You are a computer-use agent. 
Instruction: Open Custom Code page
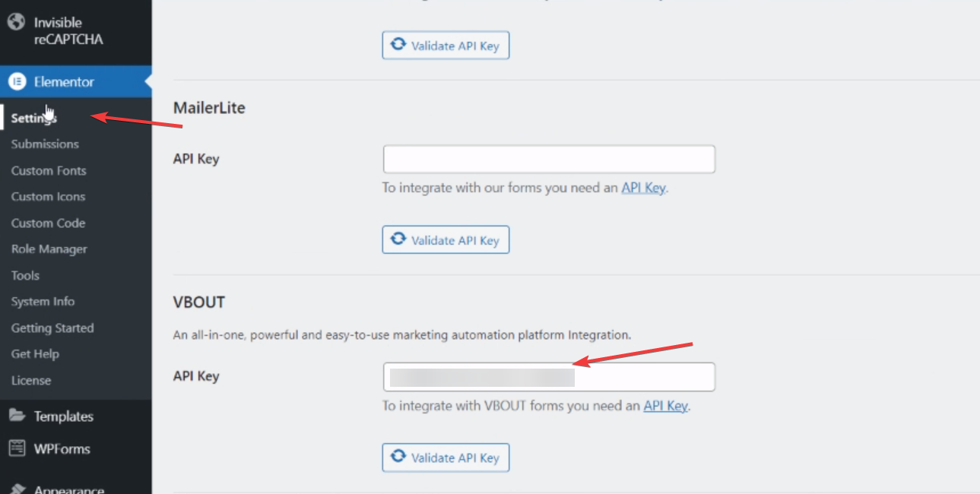[48, 223]
